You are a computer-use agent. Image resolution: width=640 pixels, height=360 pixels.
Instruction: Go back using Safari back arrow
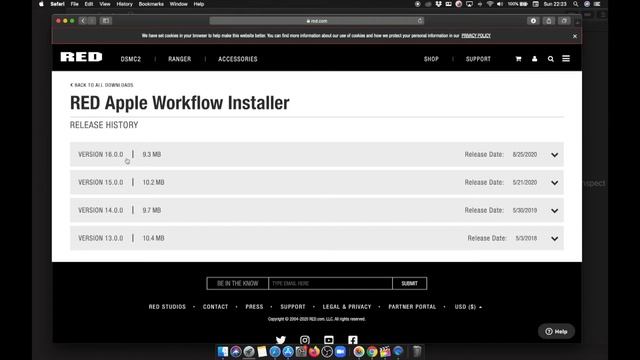point(83,20)
